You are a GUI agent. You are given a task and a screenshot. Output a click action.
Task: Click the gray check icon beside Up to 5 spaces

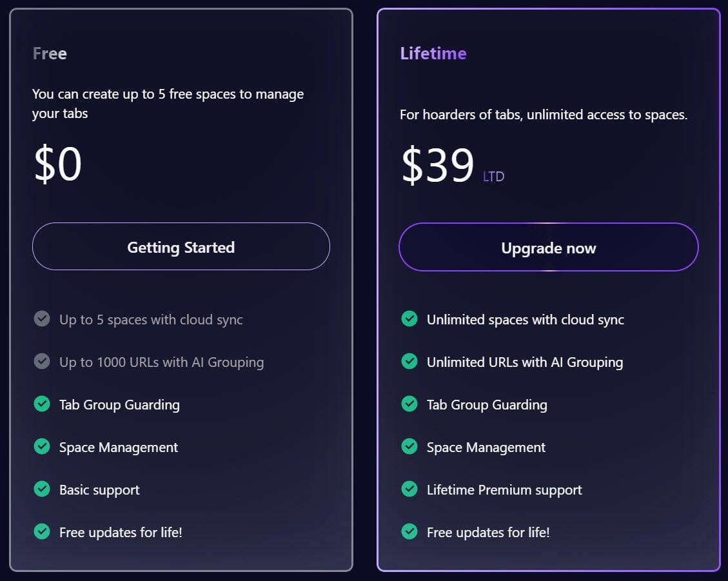point(42,319)
